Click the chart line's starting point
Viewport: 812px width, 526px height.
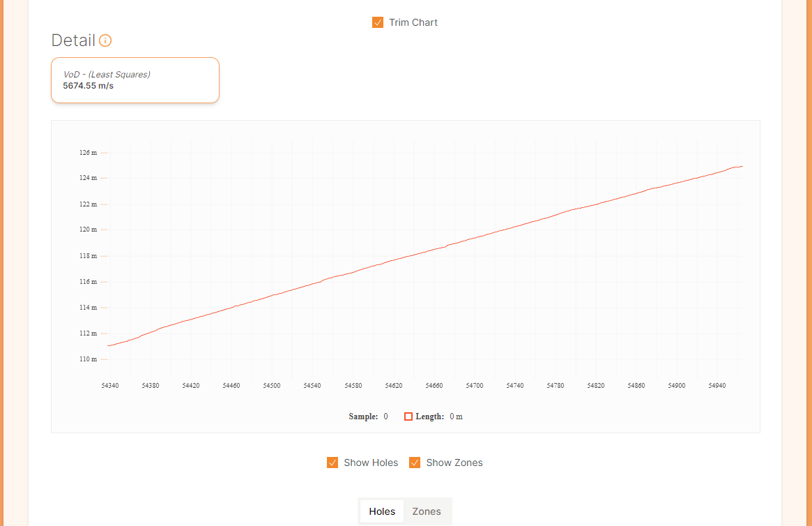tap(108, 345)
